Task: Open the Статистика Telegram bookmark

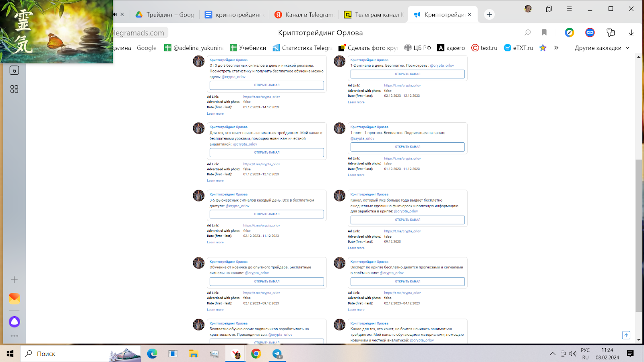Action: click(x=302, y=48)
